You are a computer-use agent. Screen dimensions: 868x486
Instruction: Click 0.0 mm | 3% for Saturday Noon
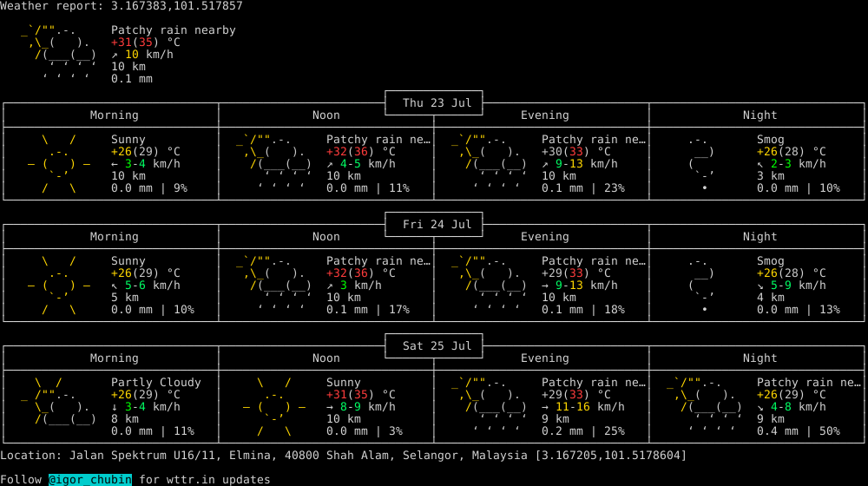pos(365,431)
